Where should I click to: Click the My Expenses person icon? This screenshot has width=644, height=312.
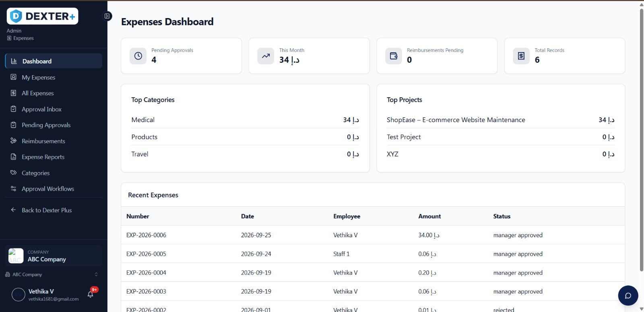13,77
